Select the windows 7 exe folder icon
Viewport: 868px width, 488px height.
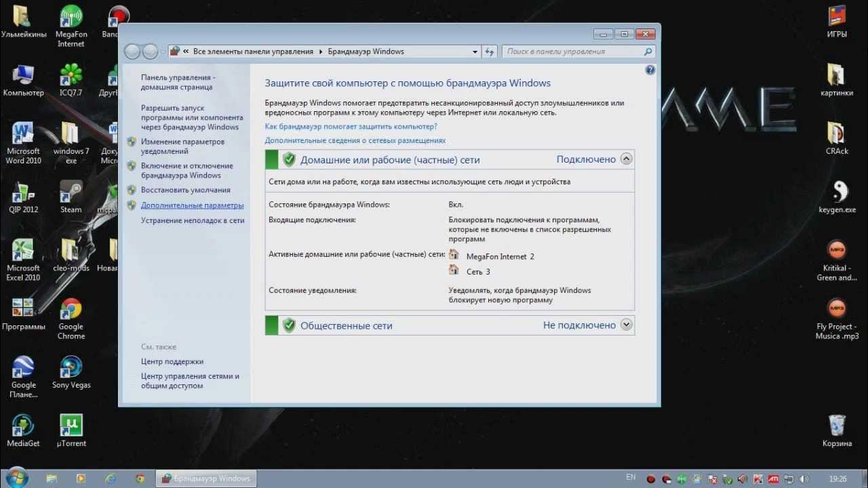71,144
